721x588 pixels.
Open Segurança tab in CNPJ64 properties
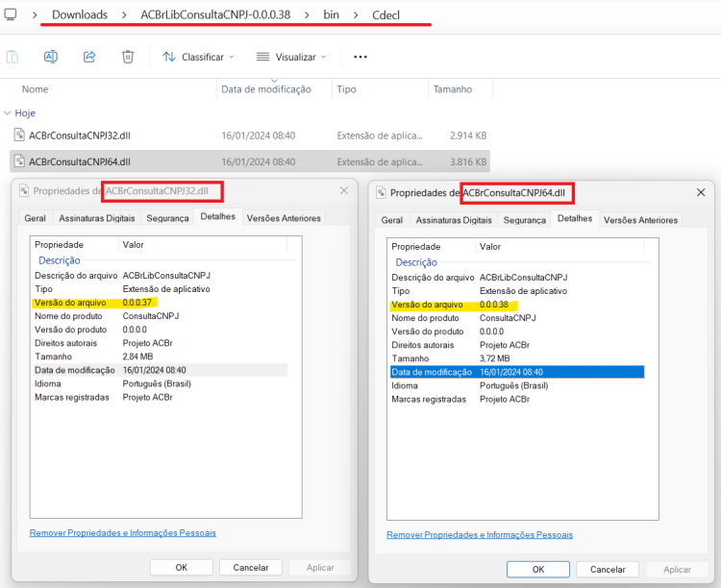(524, 220)
